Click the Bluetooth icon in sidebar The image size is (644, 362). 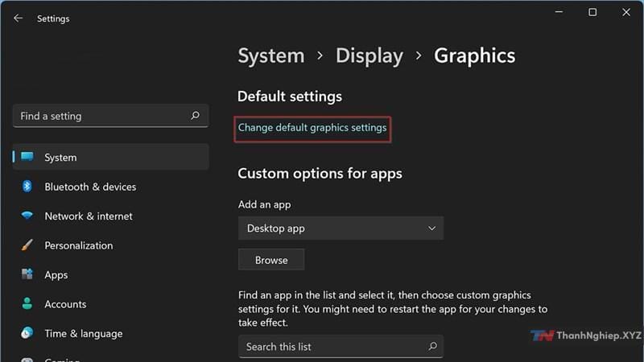tap(27, 187)
